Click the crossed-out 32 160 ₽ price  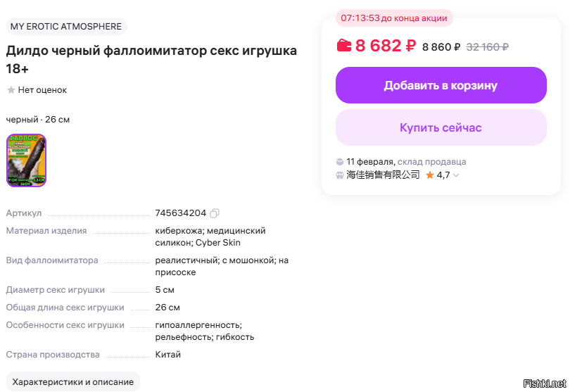tap(487, 47)
